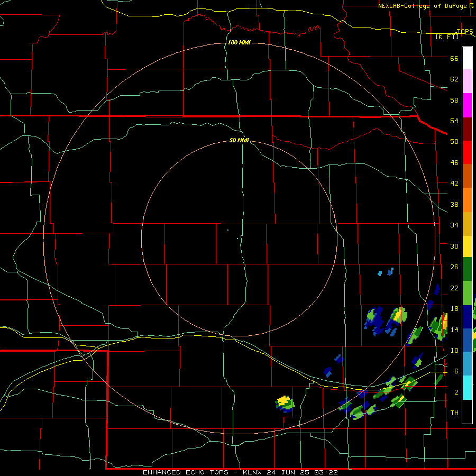This screenshot has width=476, height=476.
Task: Click the Enhanced Echo Tops KLNX title caption
Action: click(240, 472)
